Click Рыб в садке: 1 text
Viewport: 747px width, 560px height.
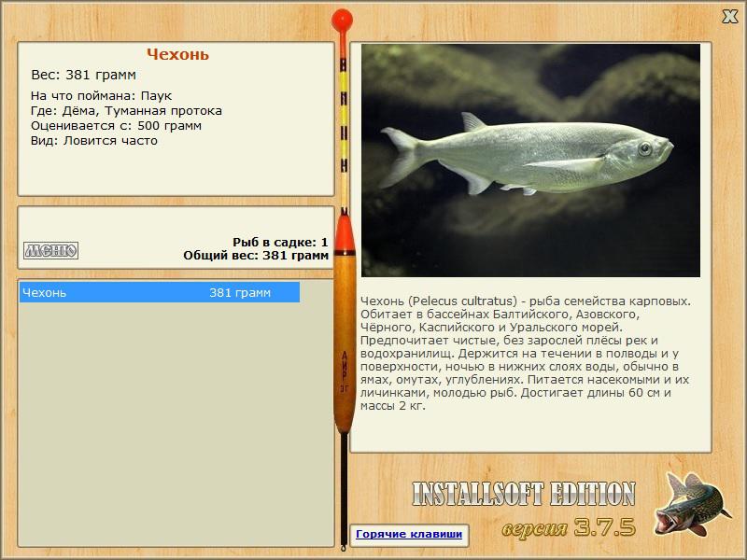[280, 242]
